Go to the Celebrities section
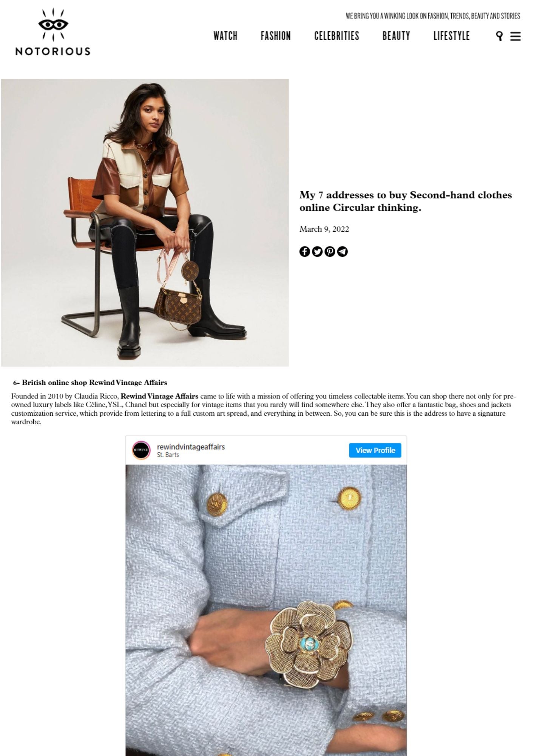Viewport: 534px width, 756px height. [337, 36]
